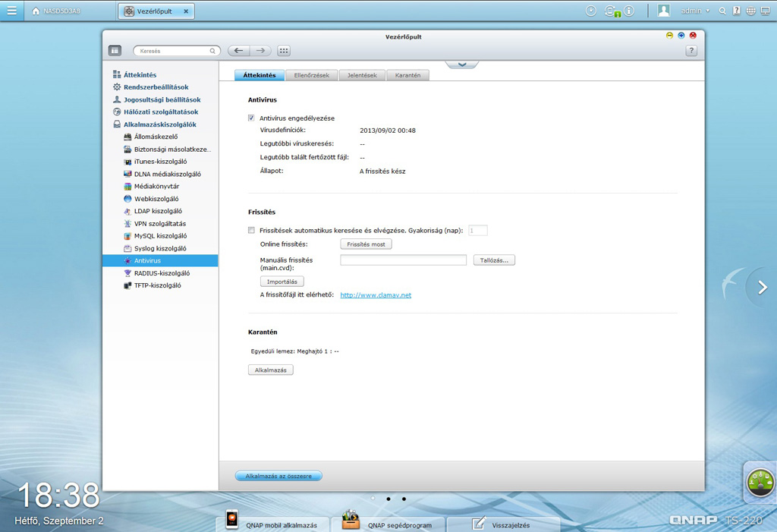Expand Jogosultsági beállítások in the sidebar
The width and height of the screenshot is (777, 532).
(x=162, y=99)
